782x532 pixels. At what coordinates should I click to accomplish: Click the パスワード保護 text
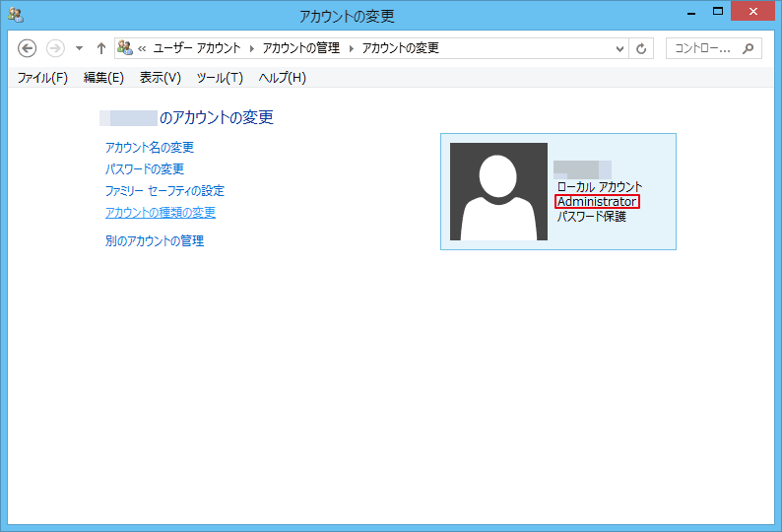click(592, 217)
